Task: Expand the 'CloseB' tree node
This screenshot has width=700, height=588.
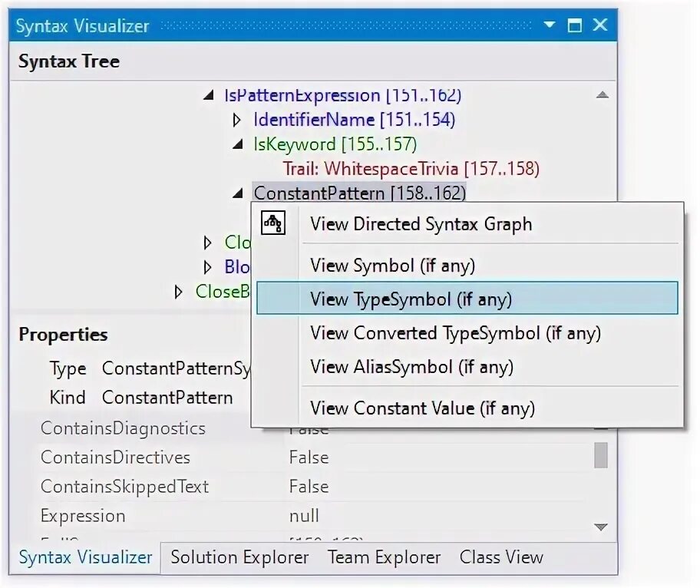Action: pyautogui.click(x=178, y=292)
